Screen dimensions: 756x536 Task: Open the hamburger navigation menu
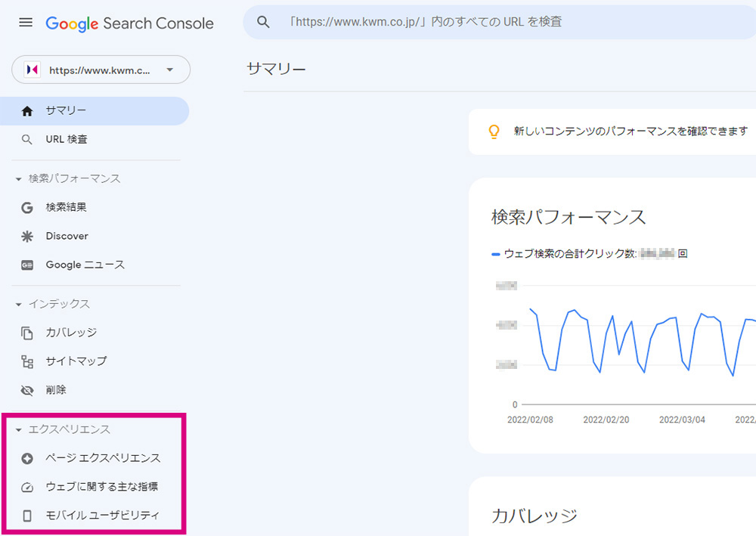[26, 23]
